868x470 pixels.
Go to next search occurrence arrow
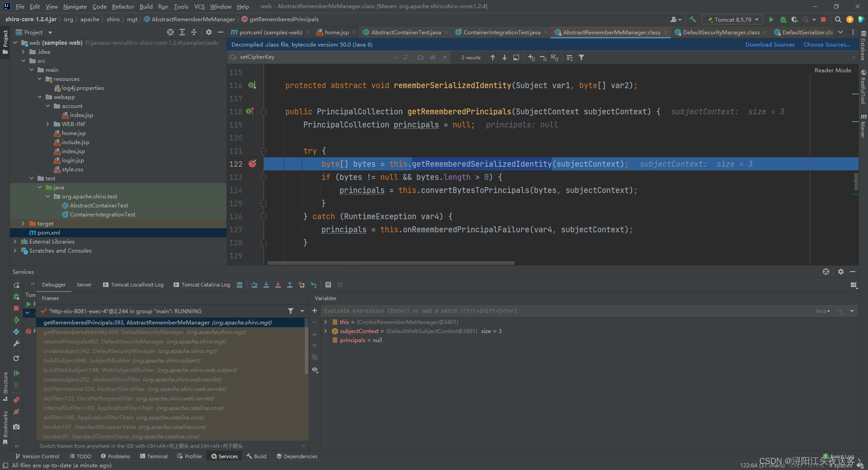pyautogui.click(x=505, y=57)
